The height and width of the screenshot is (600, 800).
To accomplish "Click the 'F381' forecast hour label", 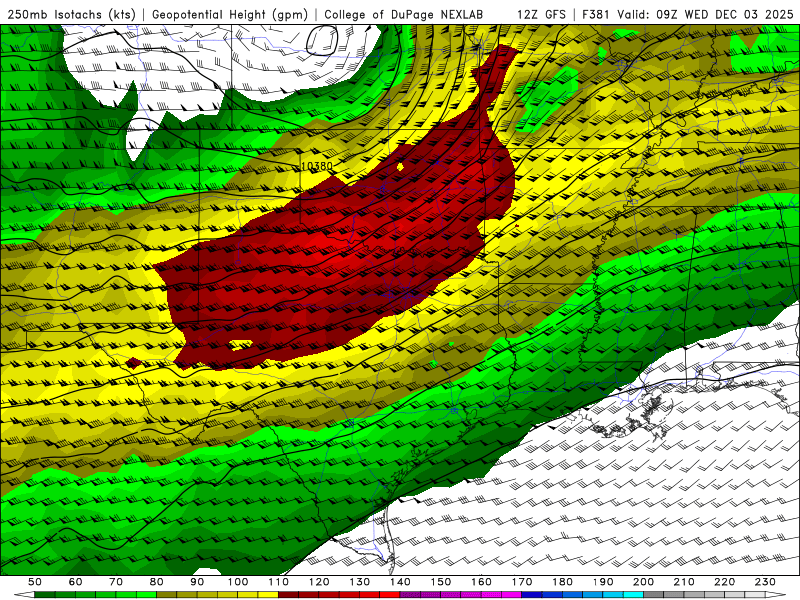I will click(x=596, y=15).
